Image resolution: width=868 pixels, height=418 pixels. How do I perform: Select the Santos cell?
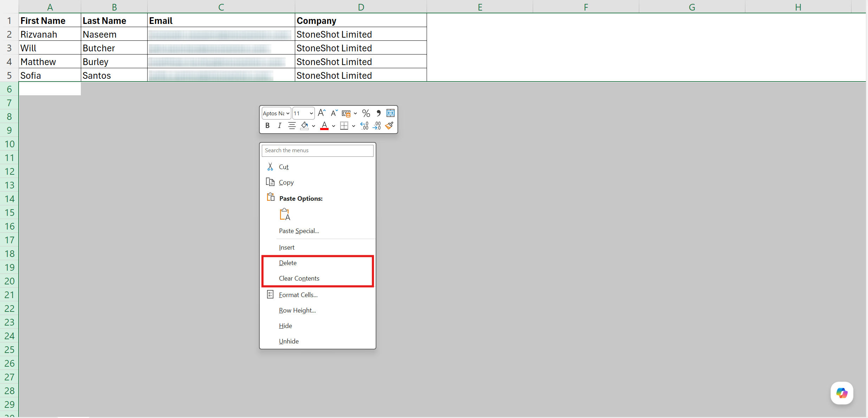[114, 75]
